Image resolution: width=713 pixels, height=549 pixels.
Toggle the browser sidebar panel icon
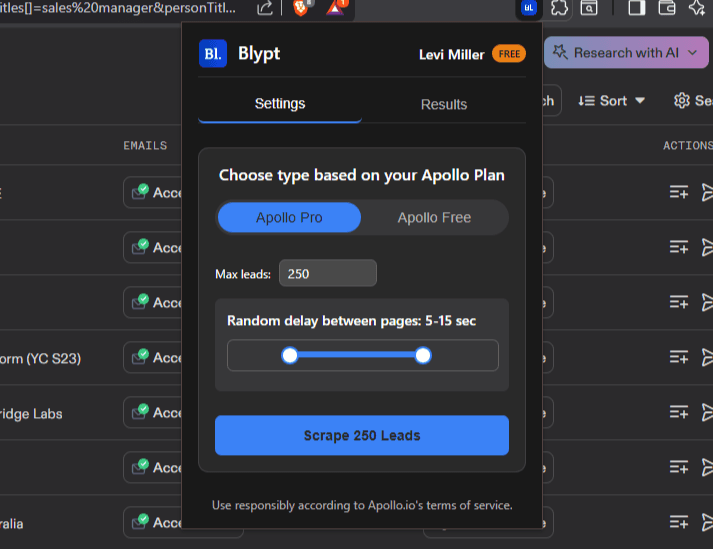tap(637, 7)
